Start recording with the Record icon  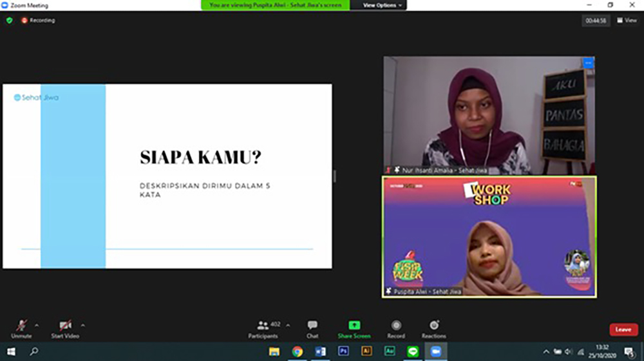[396, 326]
